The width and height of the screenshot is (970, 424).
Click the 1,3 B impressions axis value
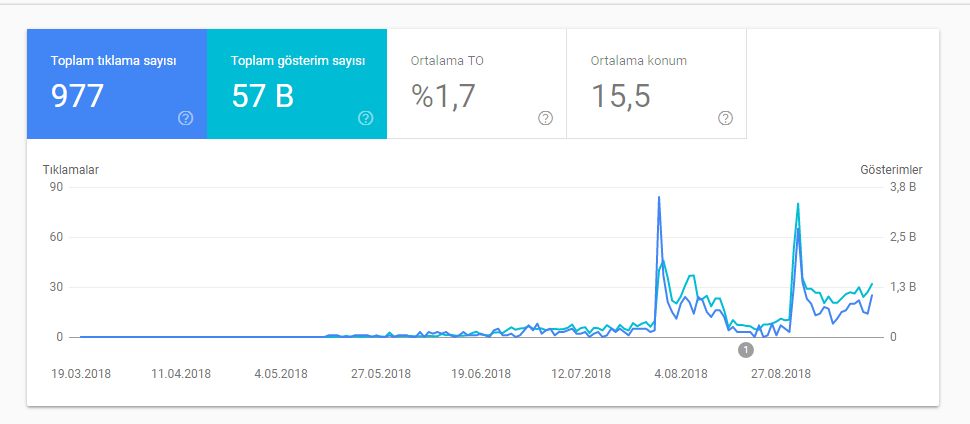903,287
